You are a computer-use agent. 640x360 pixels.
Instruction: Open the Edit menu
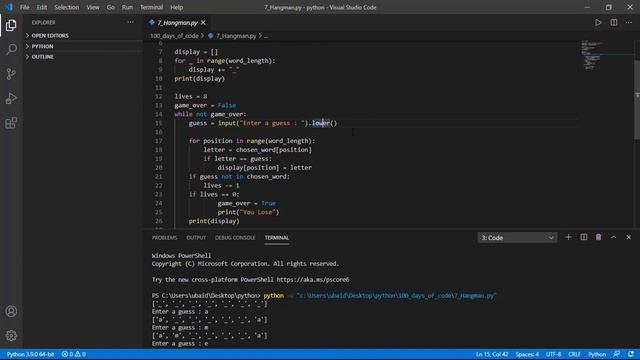click(x=42, y=7)
